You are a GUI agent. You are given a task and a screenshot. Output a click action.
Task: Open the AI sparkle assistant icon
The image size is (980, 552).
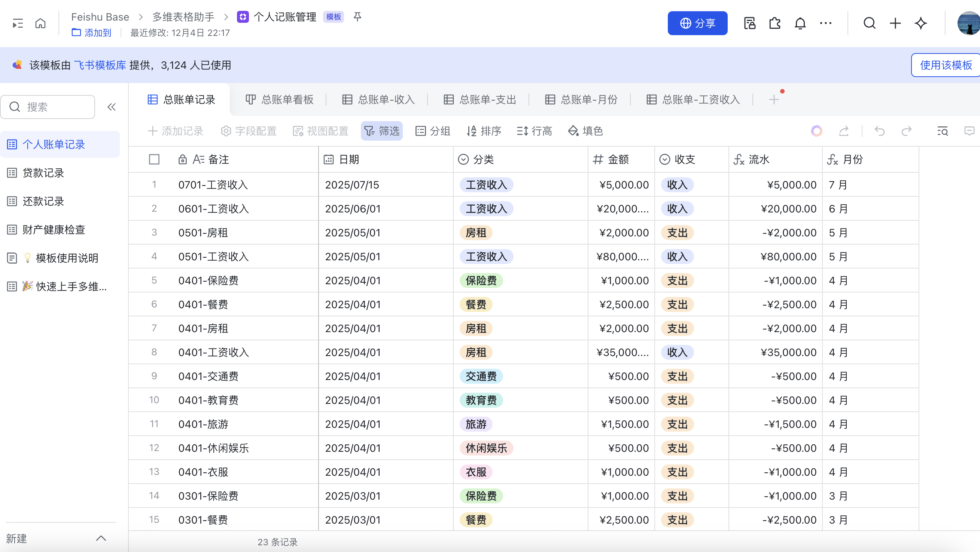click(x=920, y=24)
